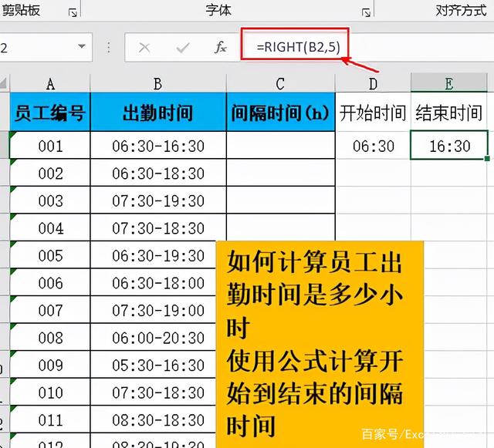Click employee number cell 006

click(50, 282)
